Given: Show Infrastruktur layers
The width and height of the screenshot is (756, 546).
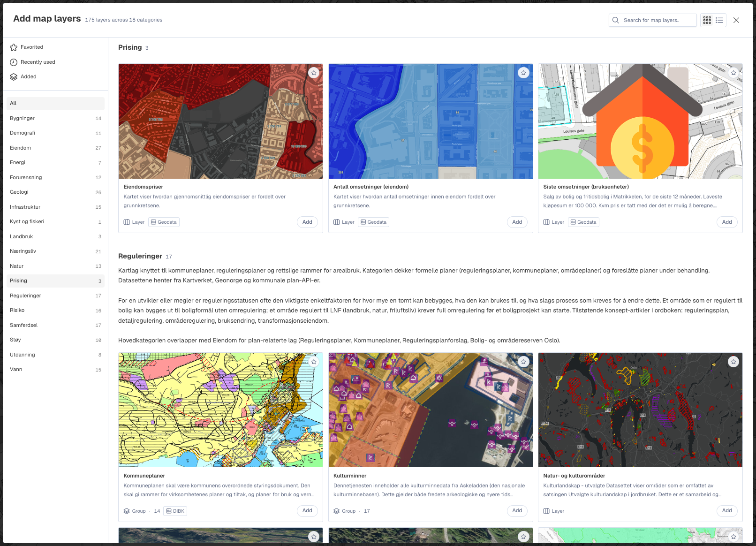Looking at the screenshot, I should pyautogui.click(x=55, y=207).
